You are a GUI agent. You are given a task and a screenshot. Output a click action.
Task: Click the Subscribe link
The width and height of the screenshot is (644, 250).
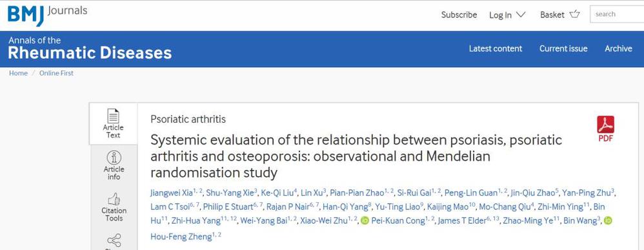459,15
